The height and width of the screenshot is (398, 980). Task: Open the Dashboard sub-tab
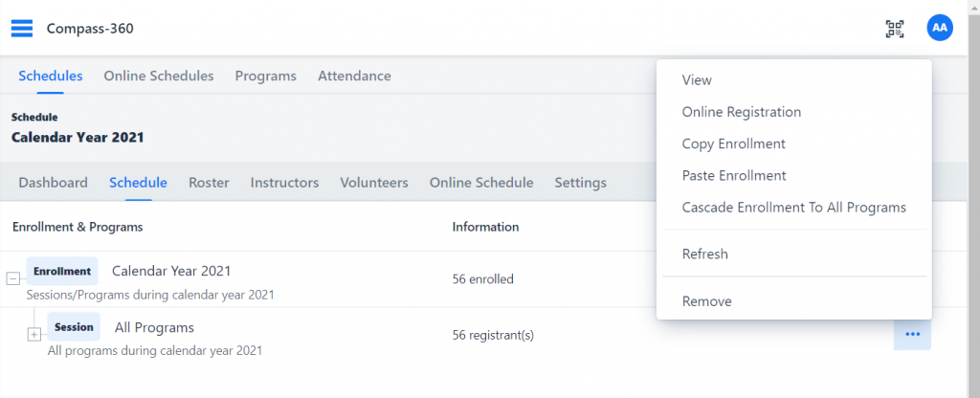[x=54, y=183]
